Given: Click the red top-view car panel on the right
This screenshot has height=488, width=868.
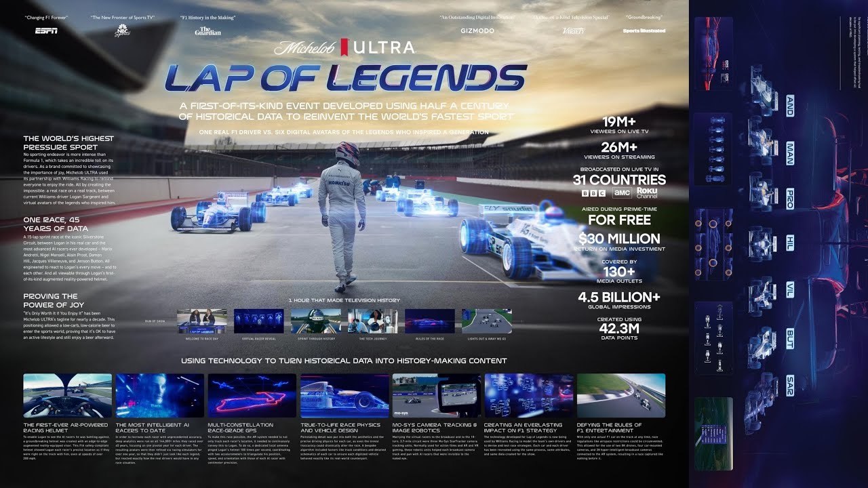Looking at the screenshot, I should coord(713,54).
